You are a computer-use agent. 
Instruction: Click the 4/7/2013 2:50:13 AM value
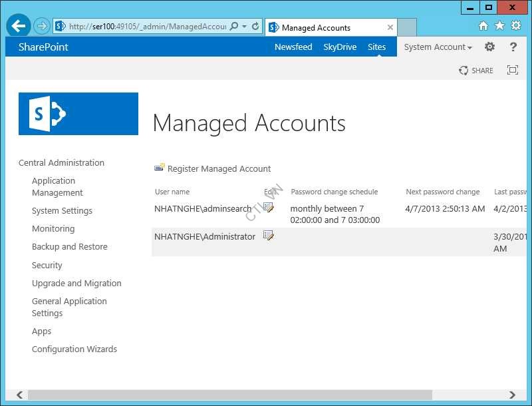pos(445,208)
